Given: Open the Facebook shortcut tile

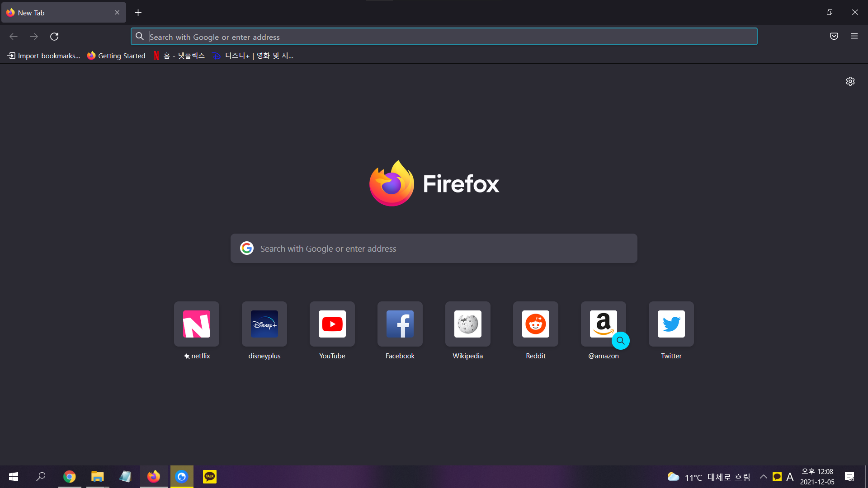Looking at the screenshot, I should click(x=400, y=331).
